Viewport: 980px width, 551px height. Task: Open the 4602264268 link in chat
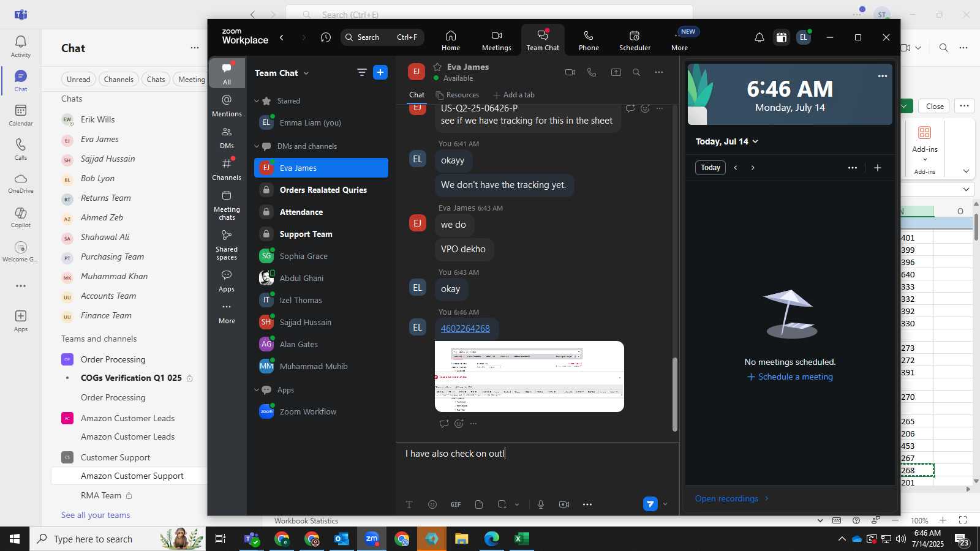click(x=466, y=329)
